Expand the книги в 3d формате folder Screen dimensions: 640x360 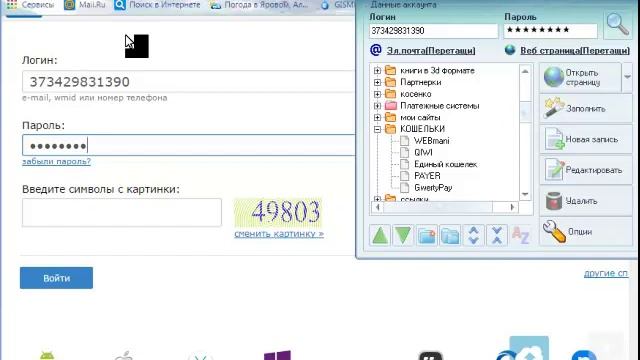(377, 71)
